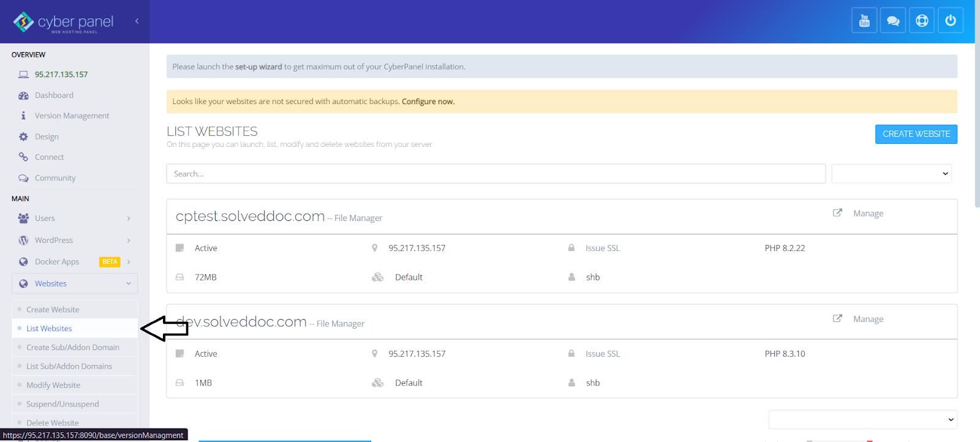Open Dashboard from the sidebar
The width and height of the screenshot is (980, 442).
[54, 96]
